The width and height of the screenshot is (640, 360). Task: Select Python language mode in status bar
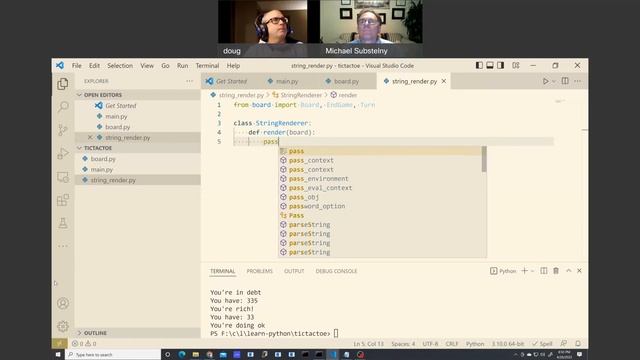point(475,344)
